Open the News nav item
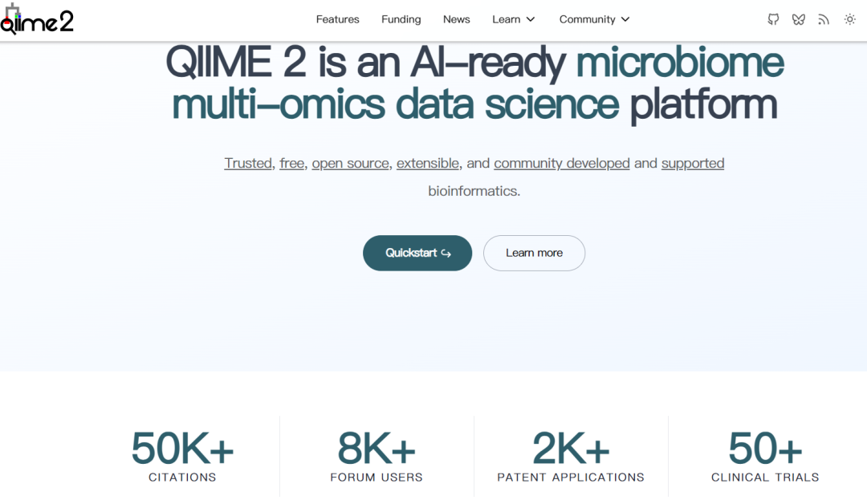This screenshot has width=867, height=504. [457, 19]
